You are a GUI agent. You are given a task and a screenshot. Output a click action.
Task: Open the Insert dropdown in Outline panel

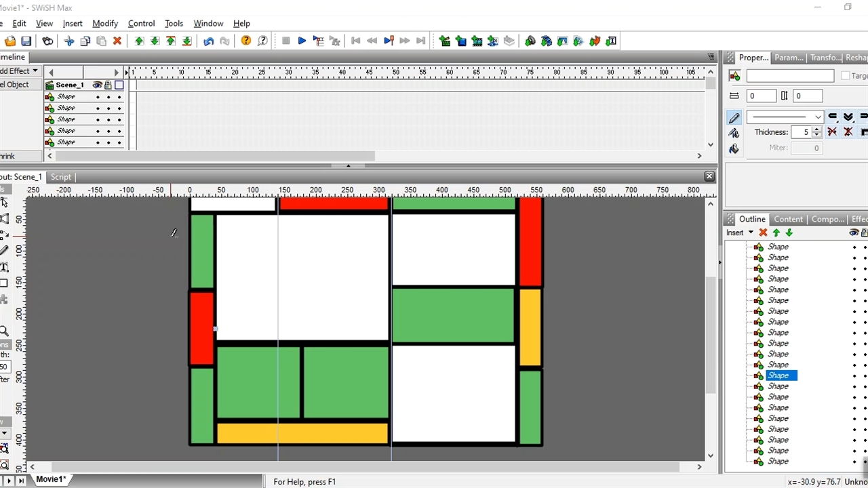(x=739, y=232)
